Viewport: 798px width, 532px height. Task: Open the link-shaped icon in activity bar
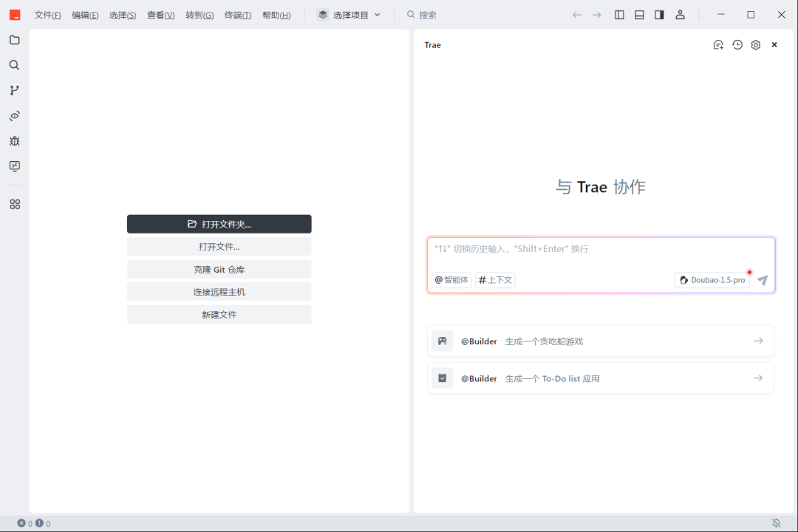(15, 115)
